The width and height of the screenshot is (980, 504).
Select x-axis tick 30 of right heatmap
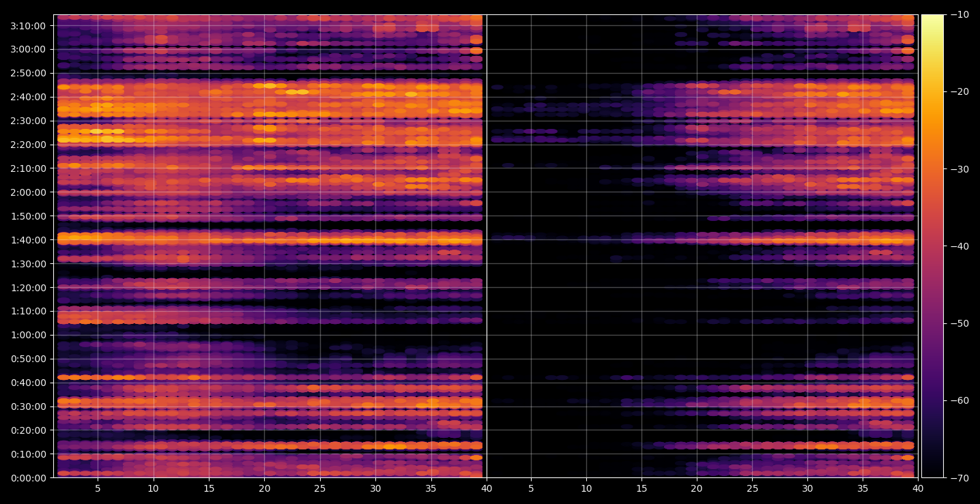pyautogui.click(x=807, y=489)
